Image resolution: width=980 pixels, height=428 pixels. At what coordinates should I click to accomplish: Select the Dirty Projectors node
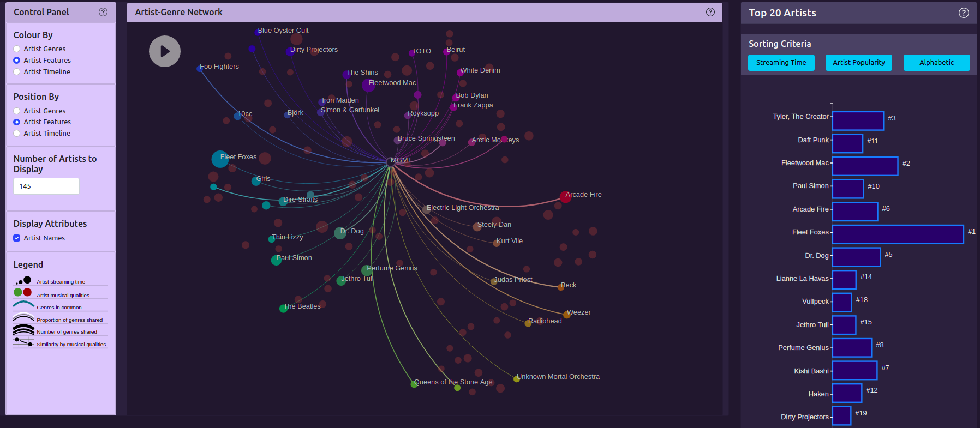[290, 52]
